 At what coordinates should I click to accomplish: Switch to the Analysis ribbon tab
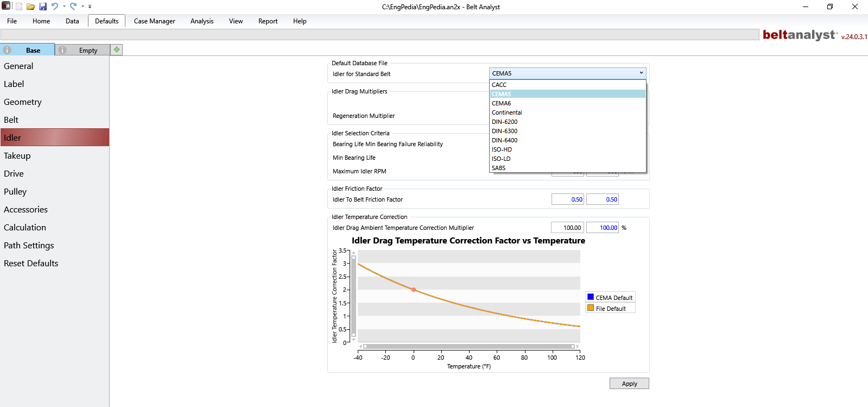click(x=201, y=21)
